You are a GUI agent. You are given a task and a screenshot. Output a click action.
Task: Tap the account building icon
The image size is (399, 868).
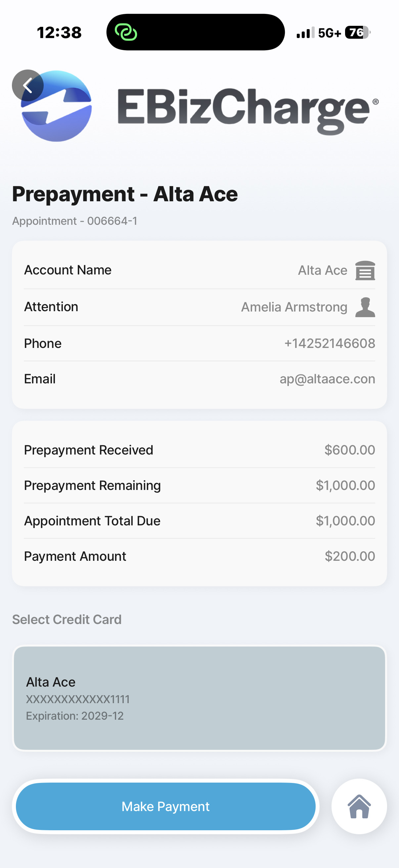(365, 270)
